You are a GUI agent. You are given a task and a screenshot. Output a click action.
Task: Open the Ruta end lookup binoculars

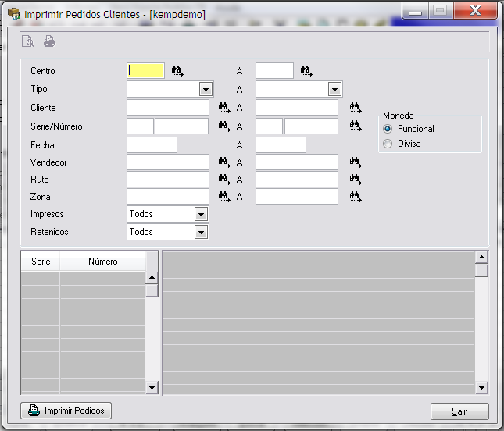pyautogui.click(x=356, y=180)
